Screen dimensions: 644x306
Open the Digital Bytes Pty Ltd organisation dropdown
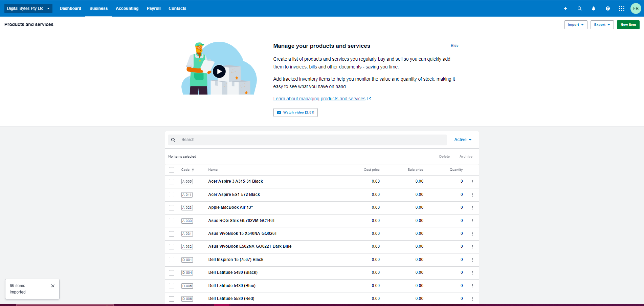(x=28, y=8)
